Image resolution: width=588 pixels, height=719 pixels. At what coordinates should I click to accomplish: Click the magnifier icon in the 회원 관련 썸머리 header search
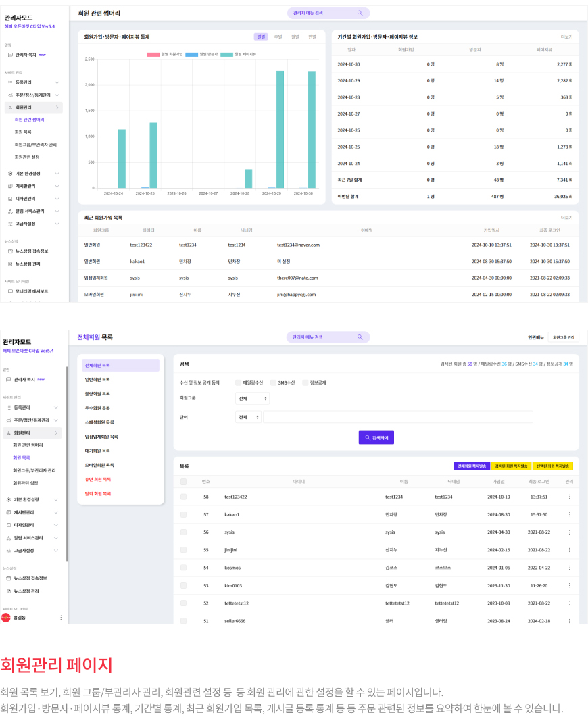(x=360, y=13)
